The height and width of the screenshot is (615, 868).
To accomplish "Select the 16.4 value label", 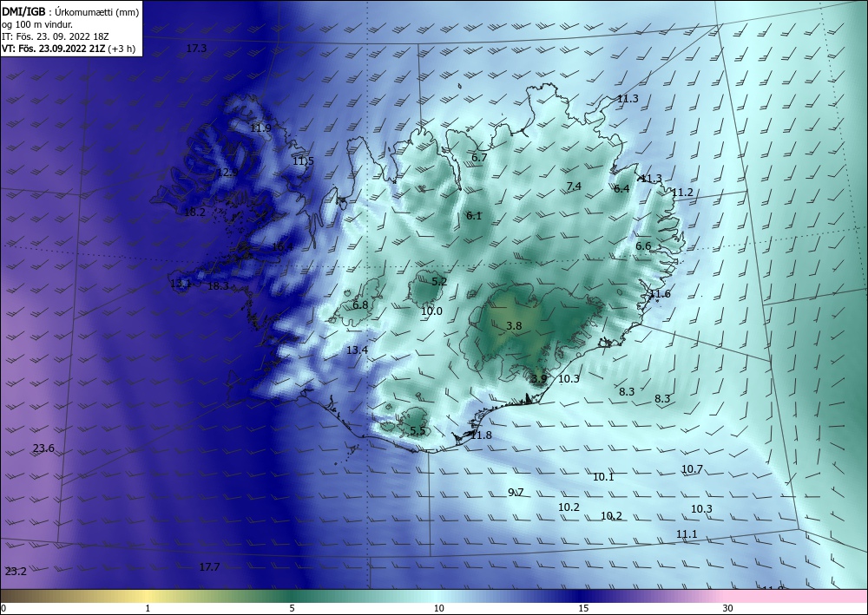I will pyautogui.click(x=282, y=247).
